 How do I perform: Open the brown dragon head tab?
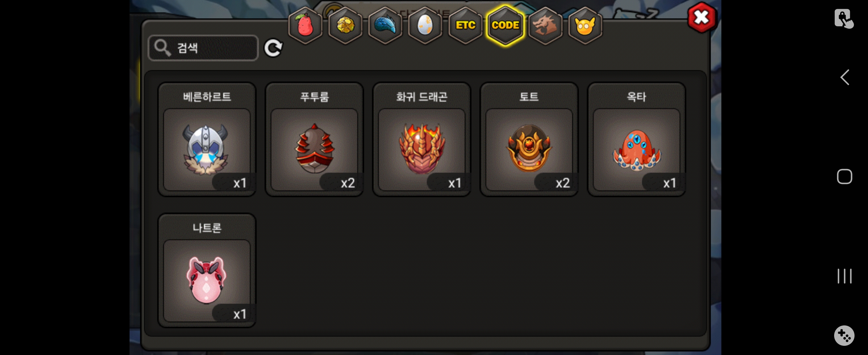tap(545, 25)
